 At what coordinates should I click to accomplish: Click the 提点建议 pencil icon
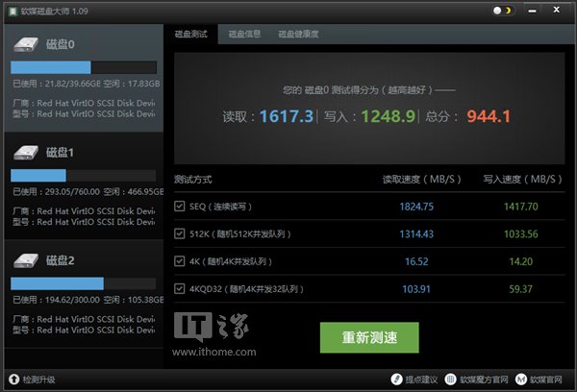point(396,380)
